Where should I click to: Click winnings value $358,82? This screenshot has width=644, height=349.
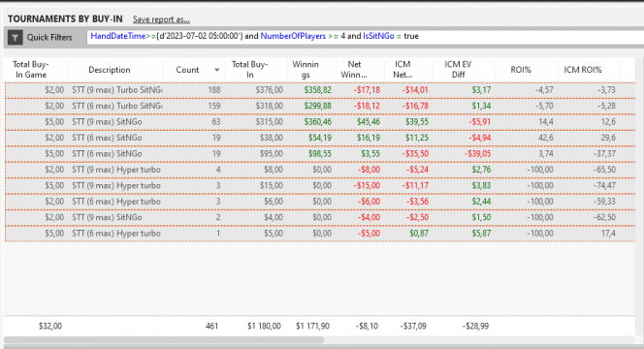pos(317,90)
